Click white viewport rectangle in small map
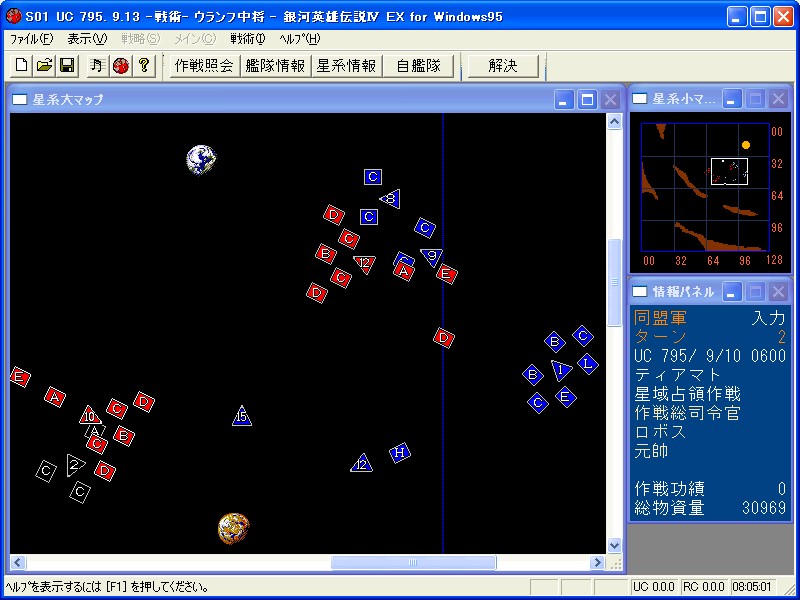Screen dimensions: 800x600 729,171
